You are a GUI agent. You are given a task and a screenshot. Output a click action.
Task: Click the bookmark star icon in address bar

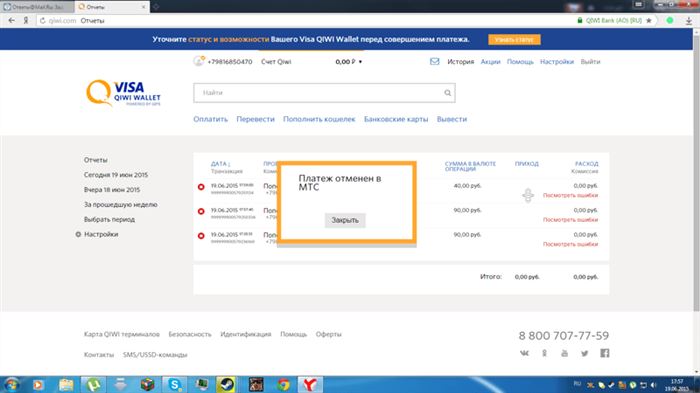click(x=649, y=21)
